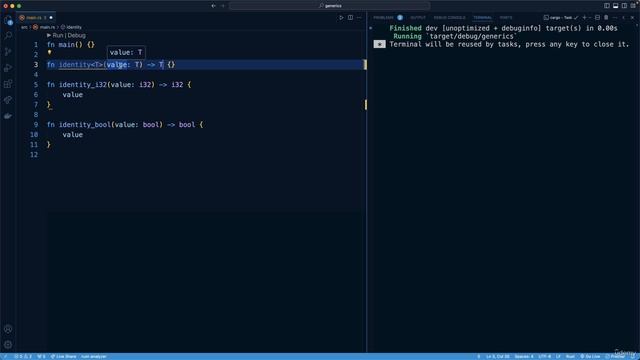Open the Live Share activity bar icon
This screenshot has height=360, width=640.
tap(8, 100)
